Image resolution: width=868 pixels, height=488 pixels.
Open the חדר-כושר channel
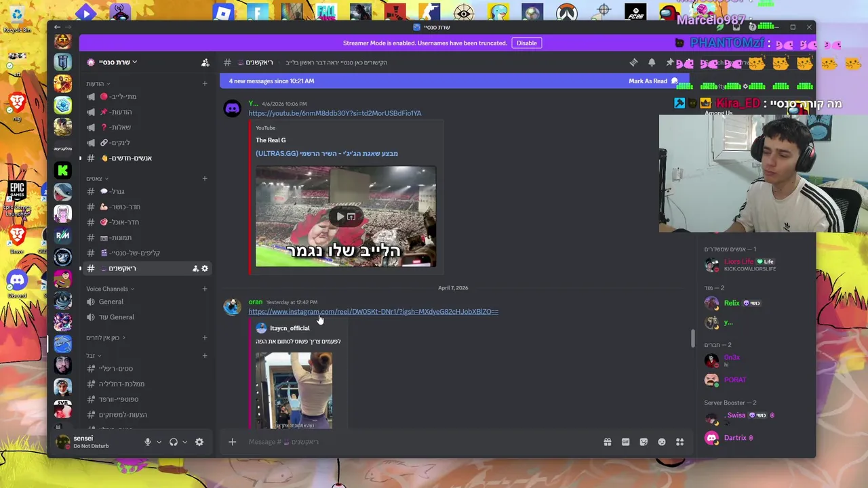coord(146,207)
